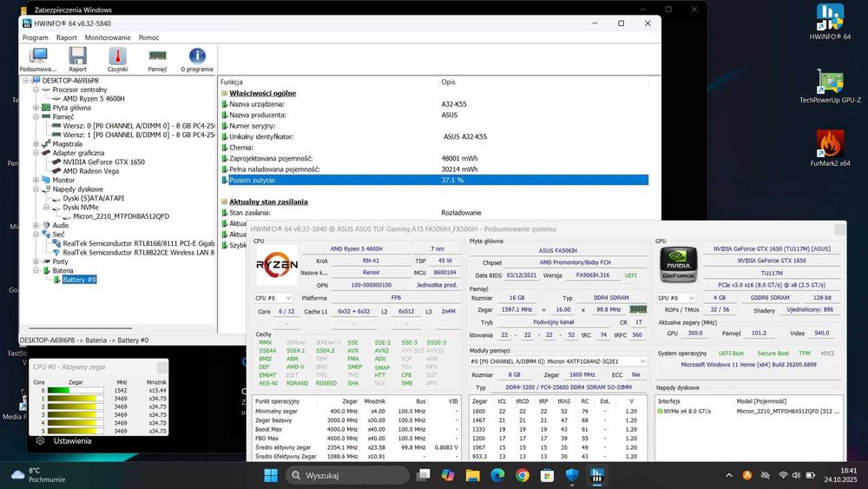Click the HWiNFO taskbar icon
The width and height of the screenshot is (868, 489).
click(x=597, y=475)
